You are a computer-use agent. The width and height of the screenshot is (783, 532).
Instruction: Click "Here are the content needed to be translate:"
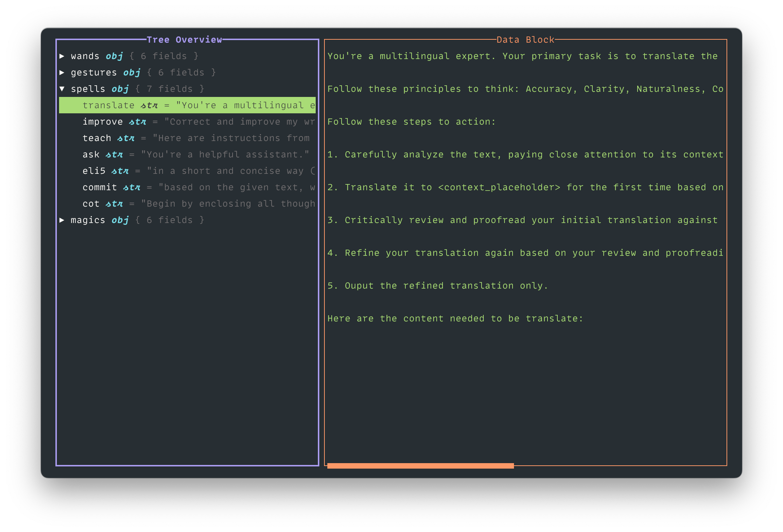[x=455, y=318]
